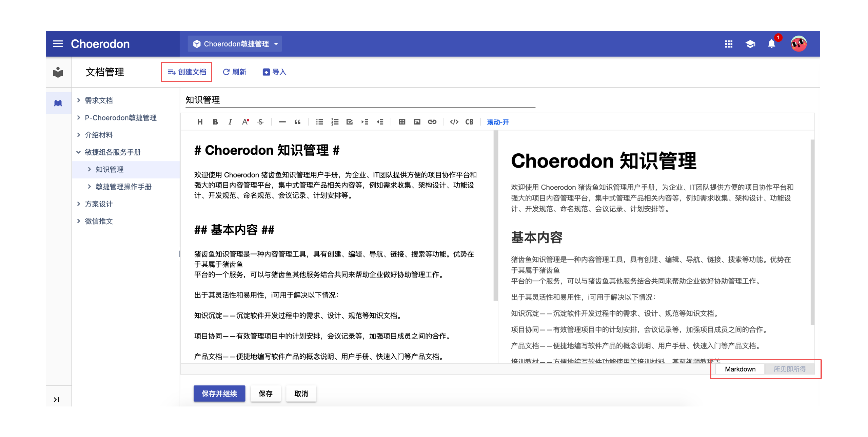This screenshot has width=868, height=437.
Task: Select the 介绍材料 document in the tree
Action: (99, 135)
